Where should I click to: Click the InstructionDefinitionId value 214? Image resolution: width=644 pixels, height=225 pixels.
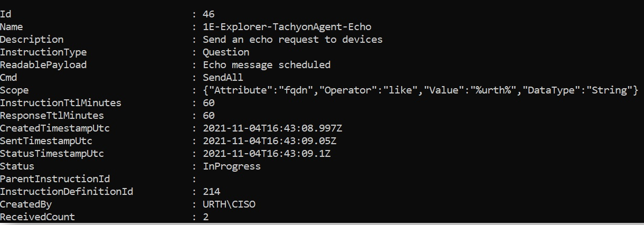click(x=211, y=192)
